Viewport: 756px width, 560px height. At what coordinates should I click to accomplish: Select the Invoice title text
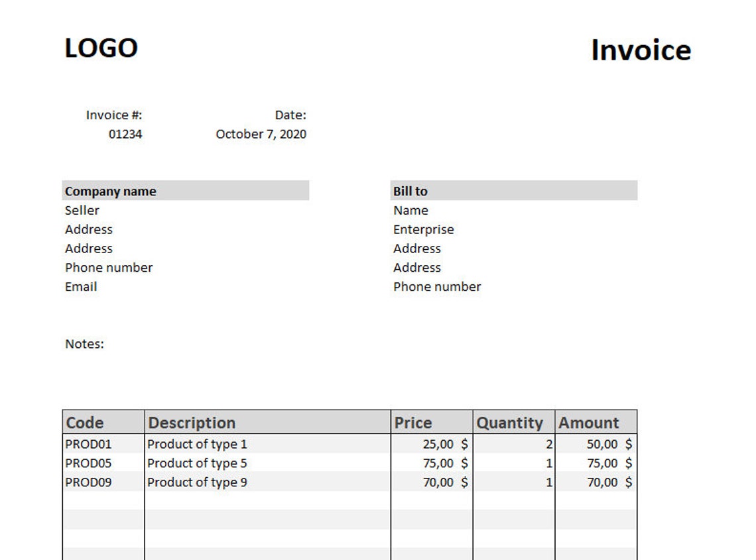point(641,50)
